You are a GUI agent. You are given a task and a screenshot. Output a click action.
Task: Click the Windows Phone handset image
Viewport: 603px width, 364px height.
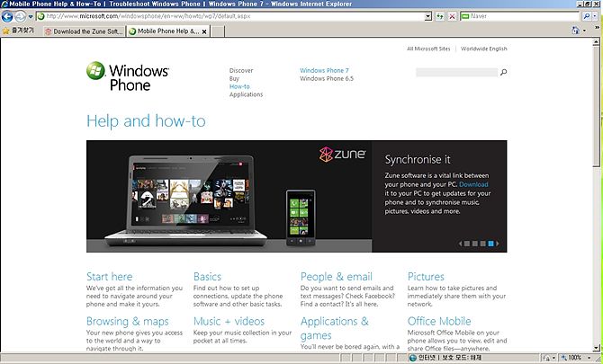(301, 218)
